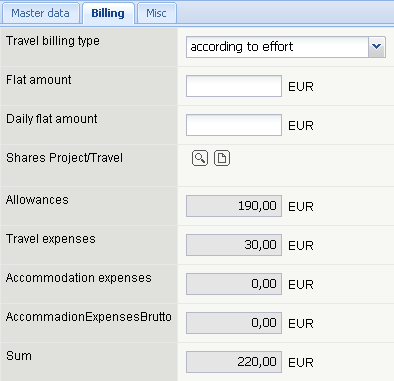Click the Sum label
The height and width of the screenshot is (381, 394).
19,356
